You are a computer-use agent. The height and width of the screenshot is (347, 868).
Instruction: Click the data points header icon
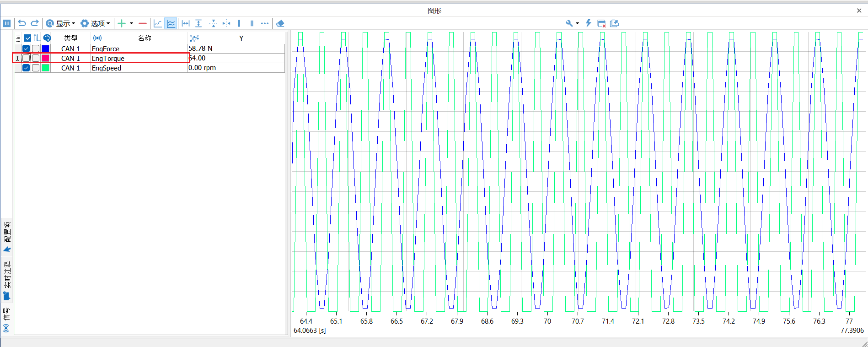click(x=194, y=38)
